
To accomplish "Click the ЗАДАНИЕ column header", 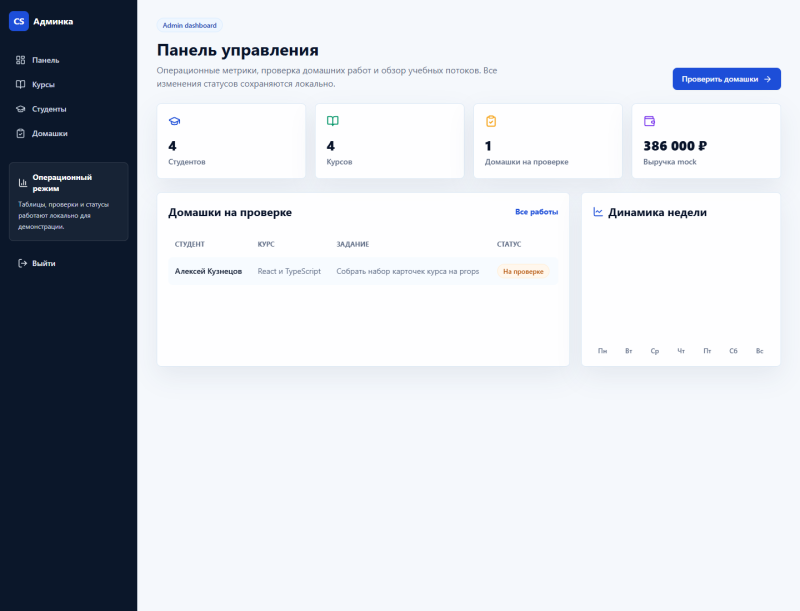I will pyautogui.click(x=353, y=244).
